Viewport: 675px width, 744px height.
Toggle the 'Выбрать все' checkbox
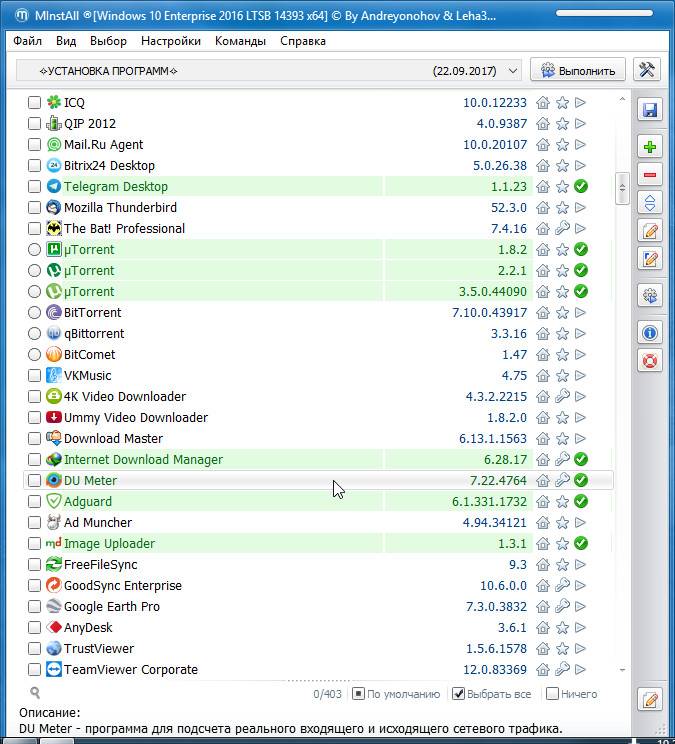click(458, 694)
